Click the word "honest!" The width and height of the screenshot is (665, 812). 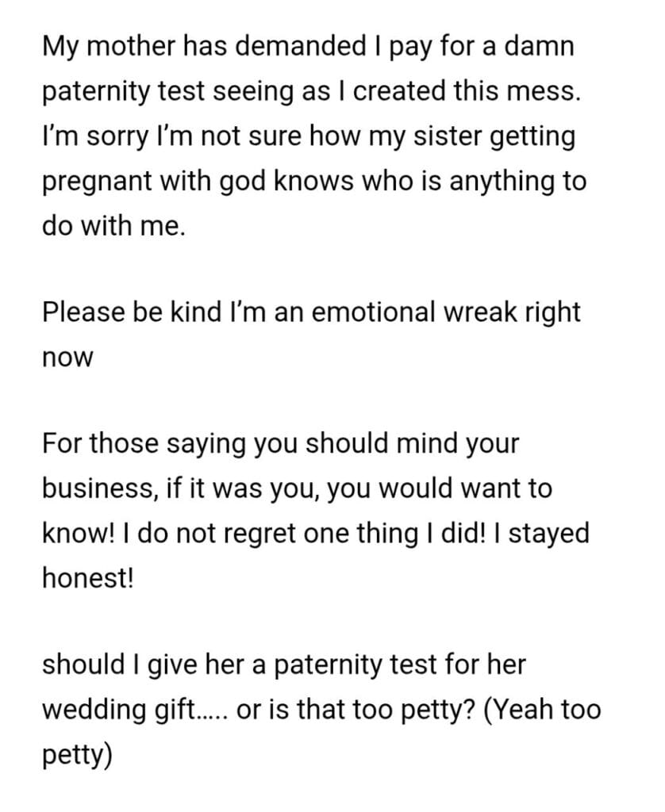[88, 576]
